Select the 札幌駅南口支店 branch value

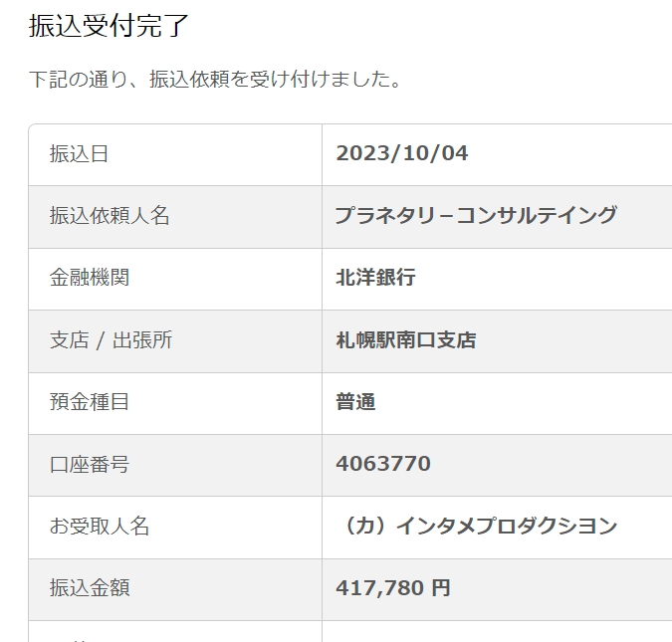[406, 339]
